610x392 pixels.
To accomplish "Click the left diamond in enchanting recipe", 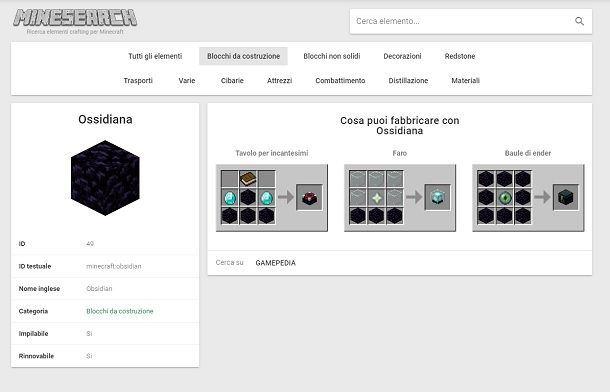I will click(x=230, y=198).
